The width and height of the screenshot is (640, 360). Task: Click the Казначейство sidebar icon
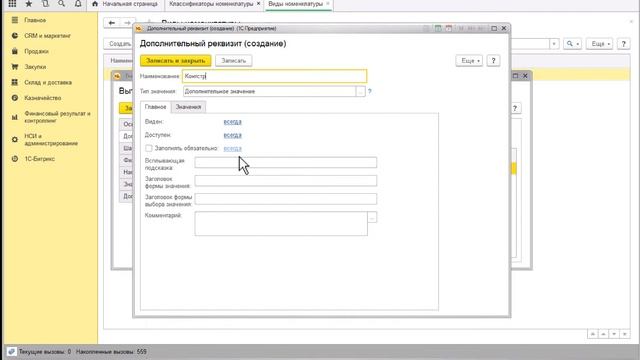15,98
